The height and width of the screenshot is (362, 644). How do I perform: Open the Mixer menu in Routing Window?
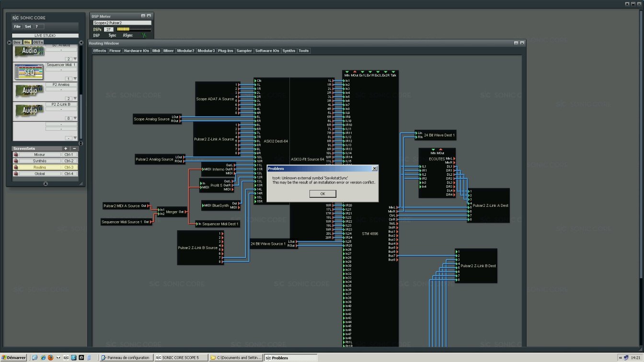click(169, 51)
